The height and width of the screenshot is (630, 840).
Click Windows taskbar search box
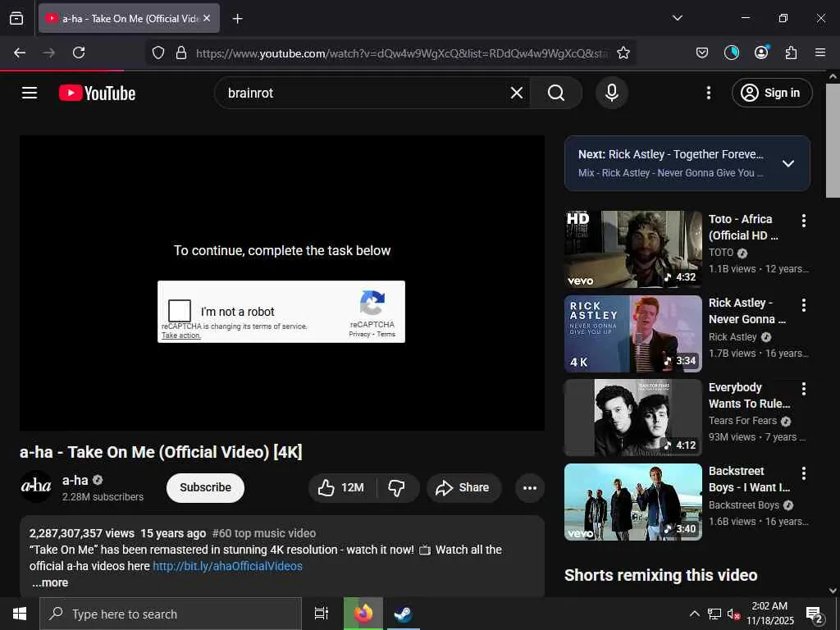pyautogui.click(x=171, y=614)
